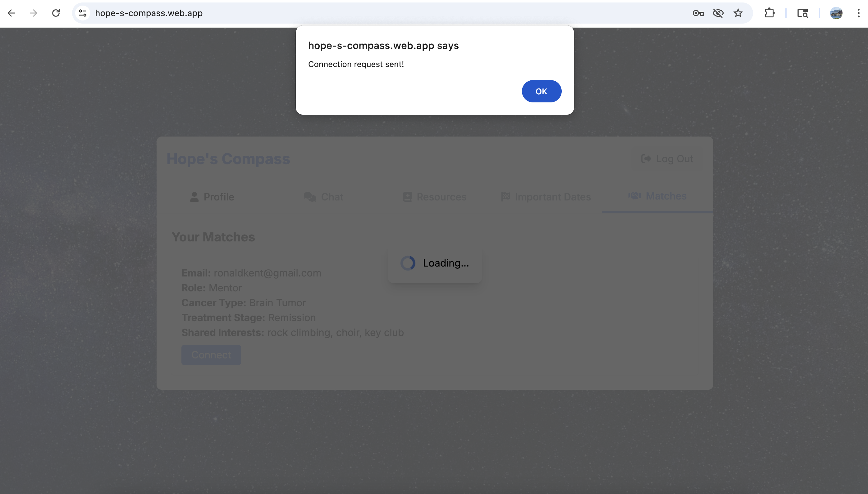Screen dimensions: 868x494
Task: Open site information icon in address bar
Action: click(x=83, y=13)
